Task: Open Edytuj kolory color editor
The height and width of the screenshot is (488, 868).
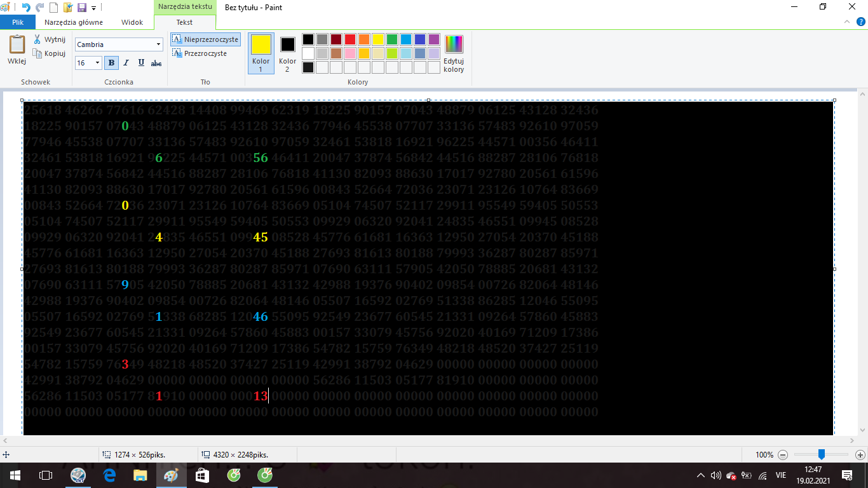Action: [x=454, y=53]
